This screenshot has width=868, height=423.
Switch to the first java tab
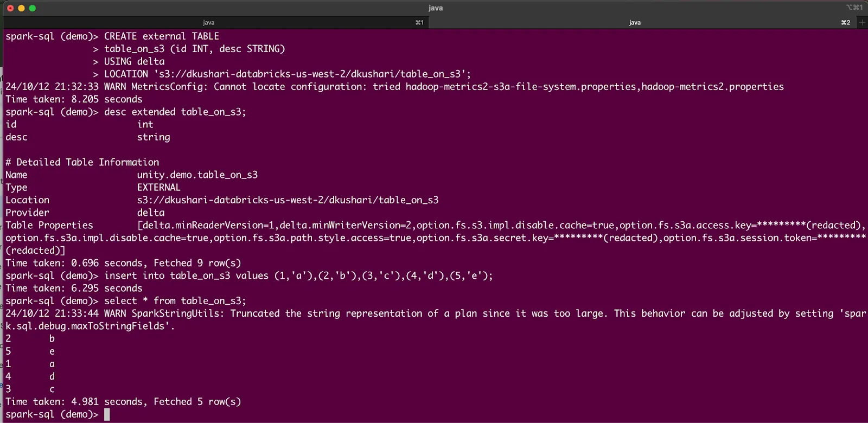[x=209, y=22]
